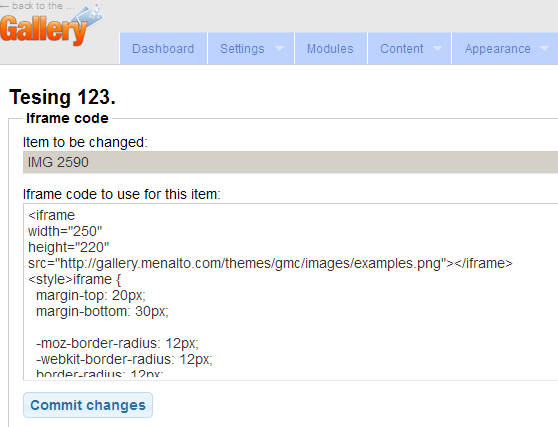
Task: Expand the Settings dropdown arrow
Action: (x=280, y=48)
